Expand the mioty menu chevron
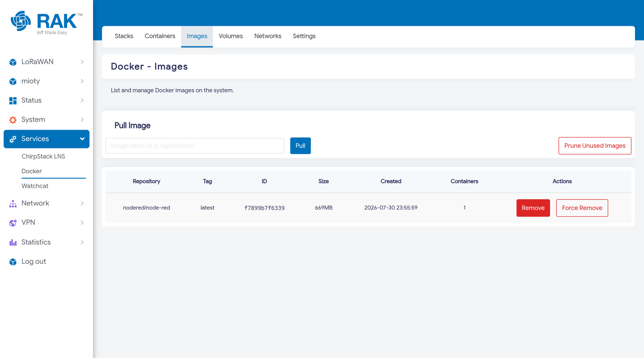This screenshot has height=358, width=644. [82, 81]
